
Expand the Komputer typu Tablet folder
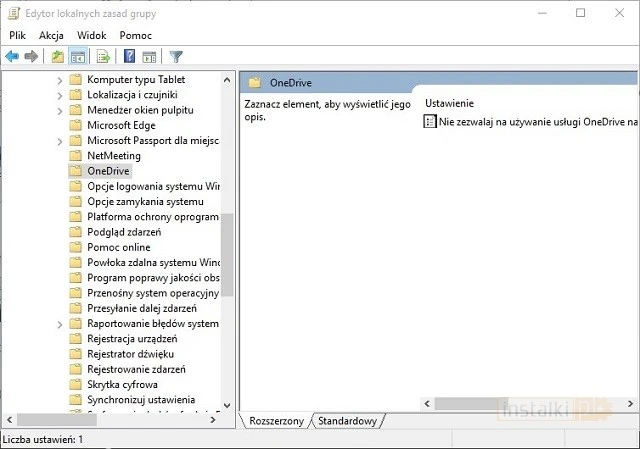pyautogui.click(x=60, y=79)
